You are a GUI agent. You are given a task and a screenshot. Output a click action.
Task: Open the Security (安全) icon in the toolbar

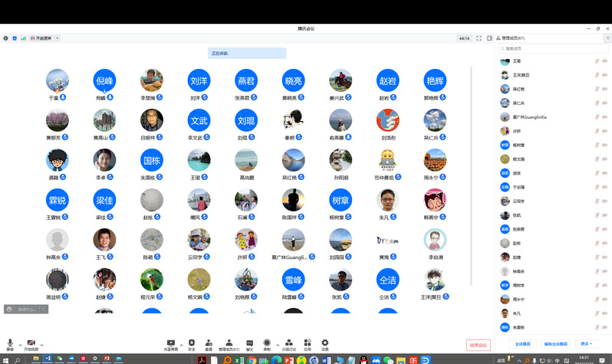(191, 343)
